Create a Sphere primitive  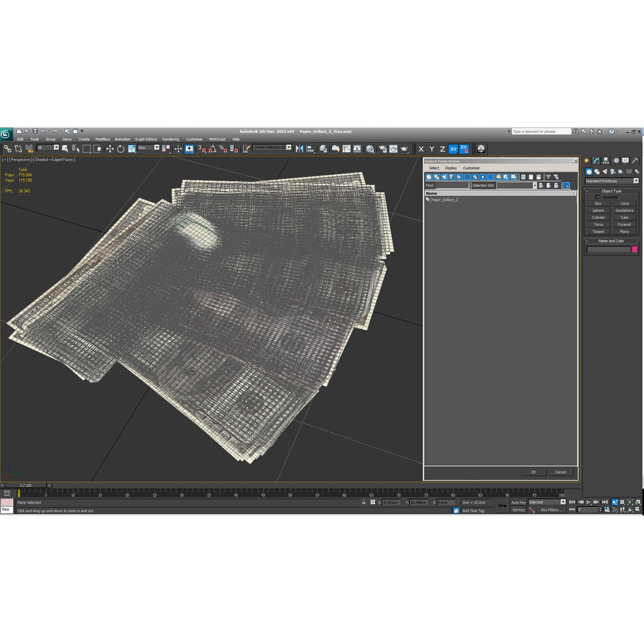(x=598, y=210)
